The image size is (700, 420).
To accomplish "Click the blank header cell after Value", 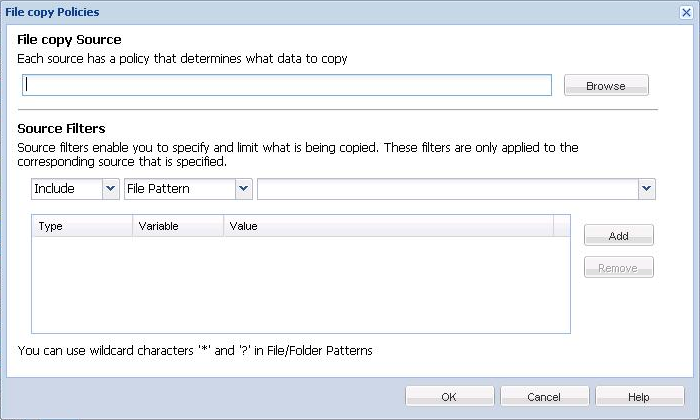I will 562,226.
